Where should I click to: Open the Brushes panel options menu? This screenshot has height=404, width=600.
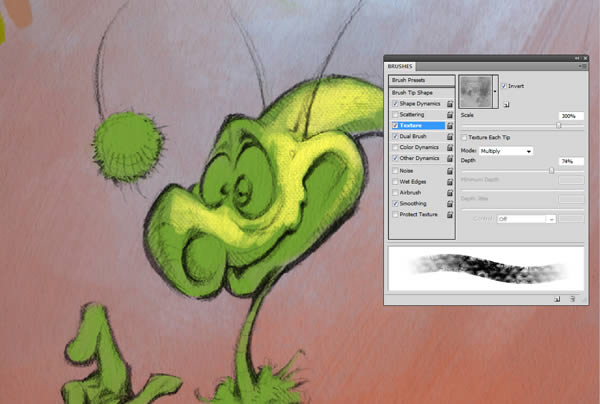pyautogui.click(x=583, y=66)
